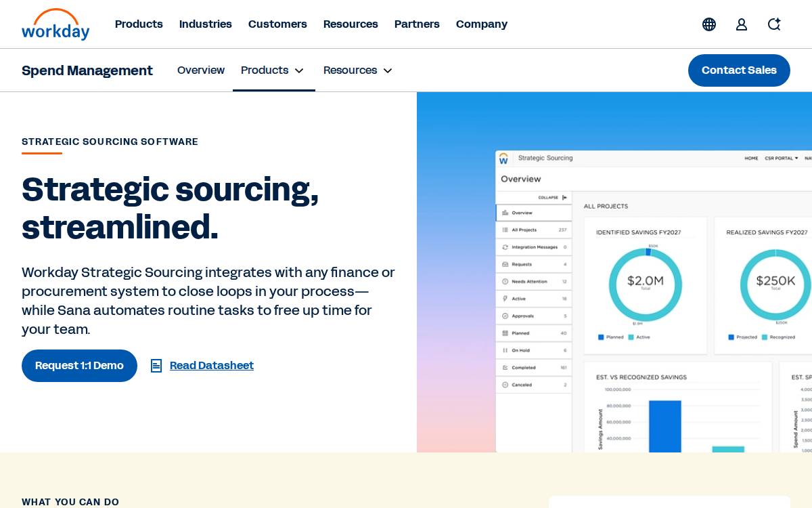Viewport: 812px width, 508px height.
Task: Click the 'Strategic Sourcing' title in dashboard header
Action: 545,158
